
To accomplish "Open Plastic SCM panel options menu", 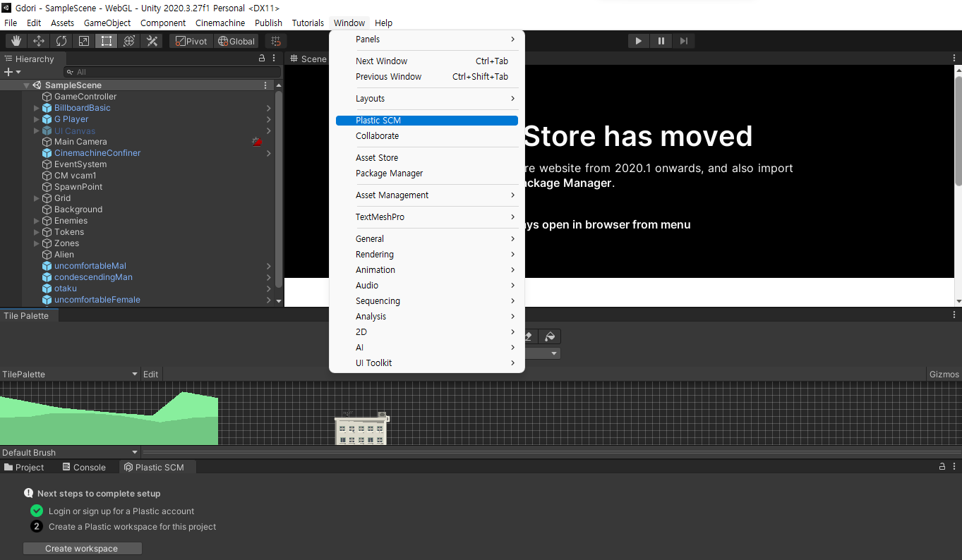I will tap(954, 467).
